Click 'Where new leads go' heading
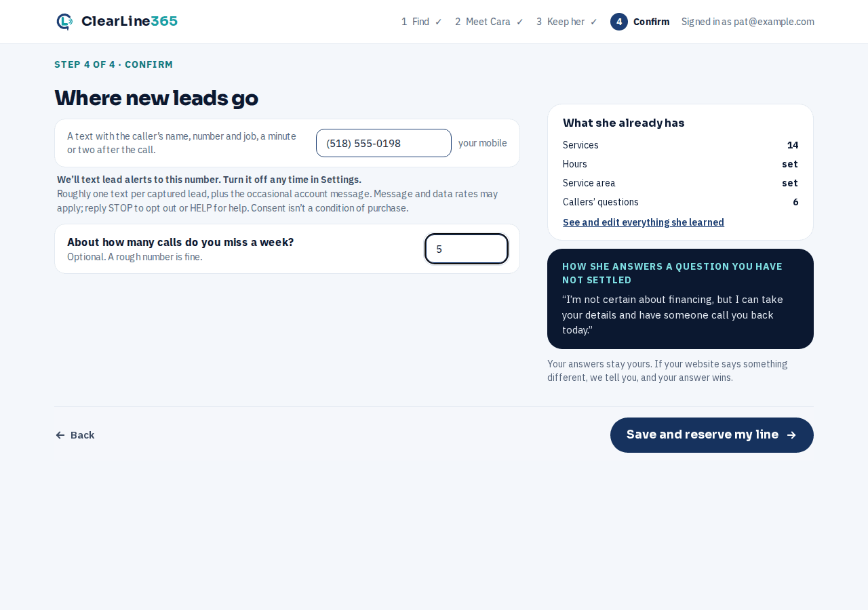Image resolution: width=868 pixels, height=610 pixels. pos(157,98)
